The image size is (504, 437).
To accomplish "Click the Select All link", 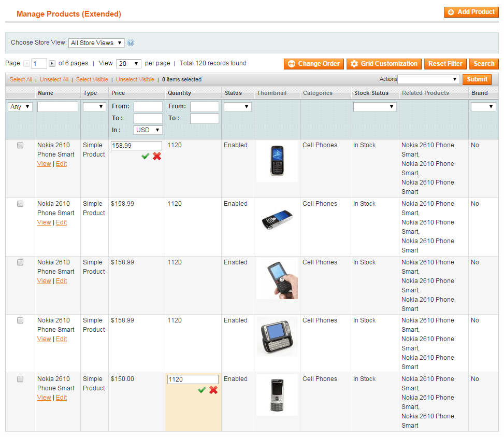I will [21, 79].
